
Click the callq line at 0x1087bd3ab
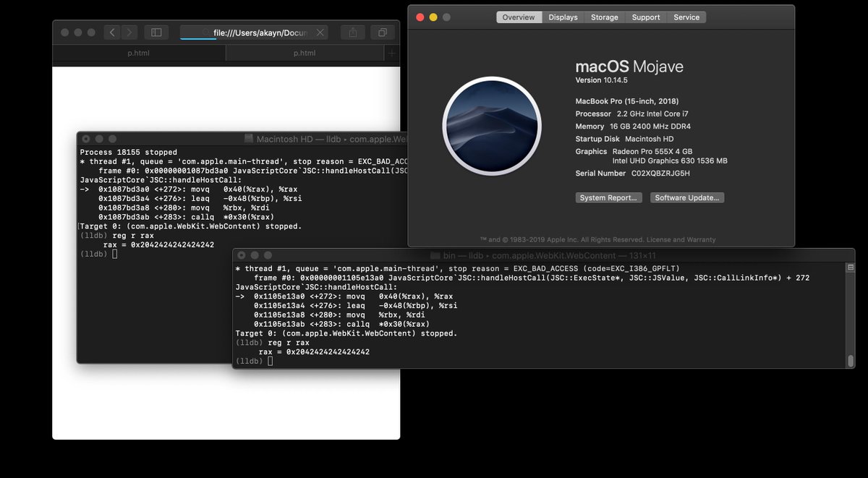pyautogui.click(x=186, y=217)
